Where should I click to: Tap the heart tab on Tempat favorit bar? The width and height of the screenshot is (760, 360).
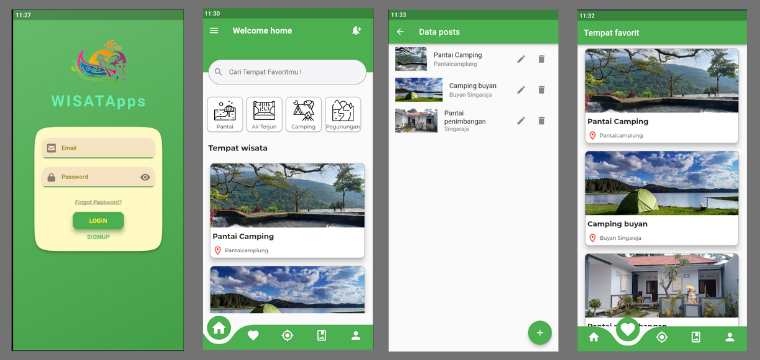pyautogui.click(x=628, y=330)
